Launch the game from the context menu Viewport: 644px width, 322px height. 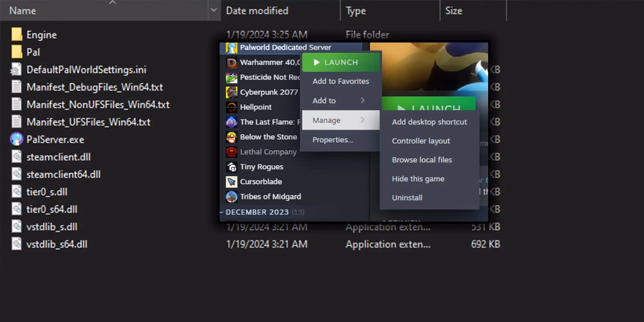(341, 62)
